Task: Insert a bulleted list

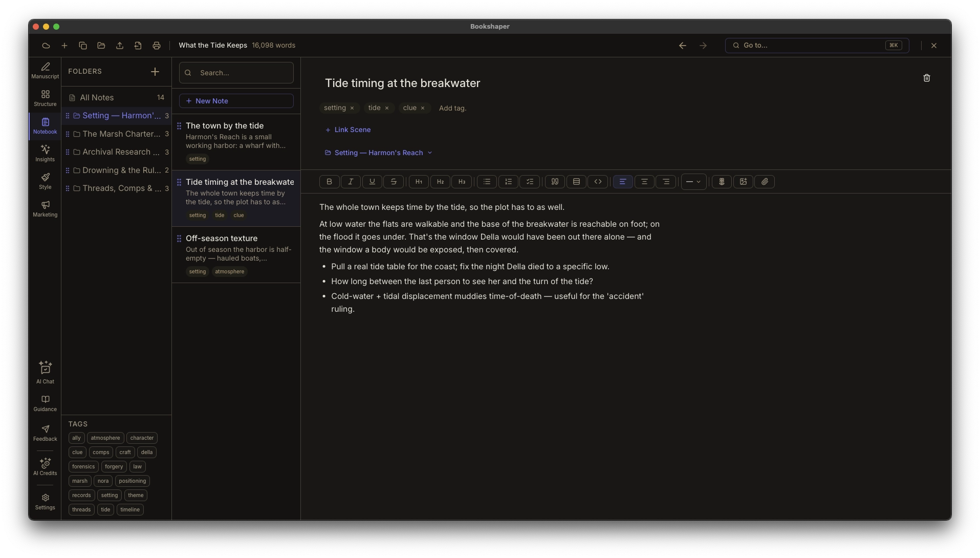Action: [x=487, y=182]
